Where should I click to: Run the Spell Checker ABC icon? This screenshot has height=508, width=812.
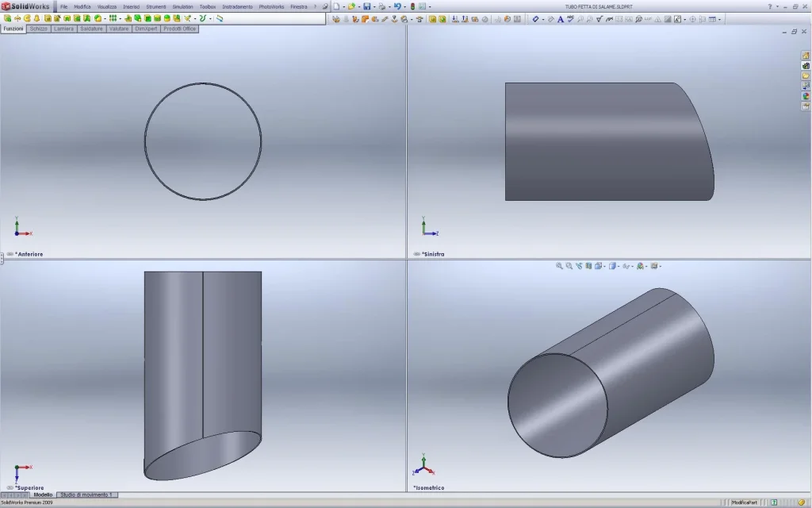coord(570,19)
